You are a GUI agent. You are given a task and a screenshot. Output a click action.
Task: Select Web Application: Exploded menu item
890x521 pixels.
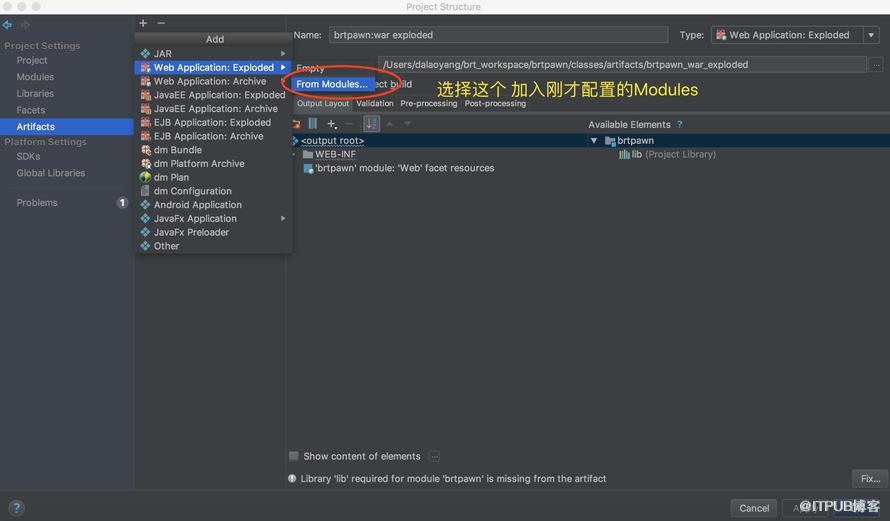click(x=213, y=67)
